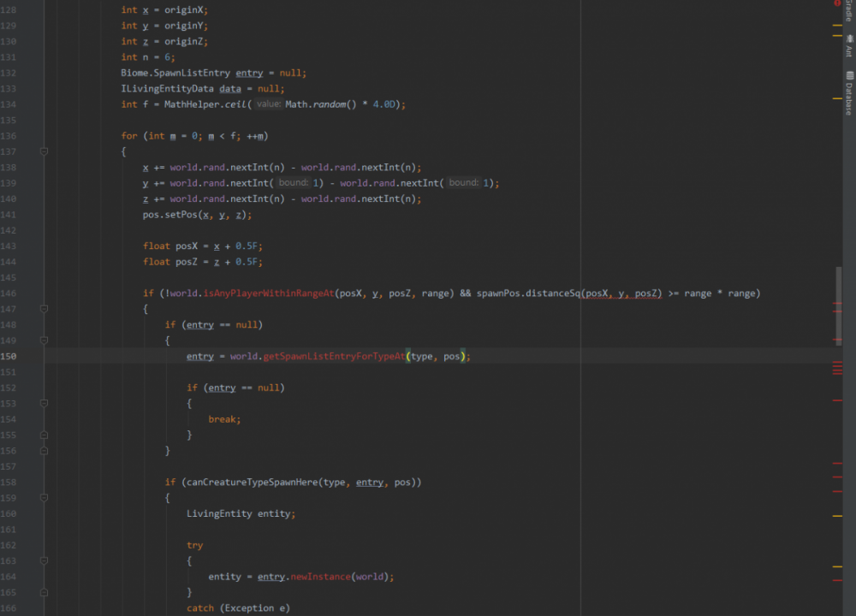Click the 'break;' statement on line 154
The image size is (856, 616).
(224, 419)
